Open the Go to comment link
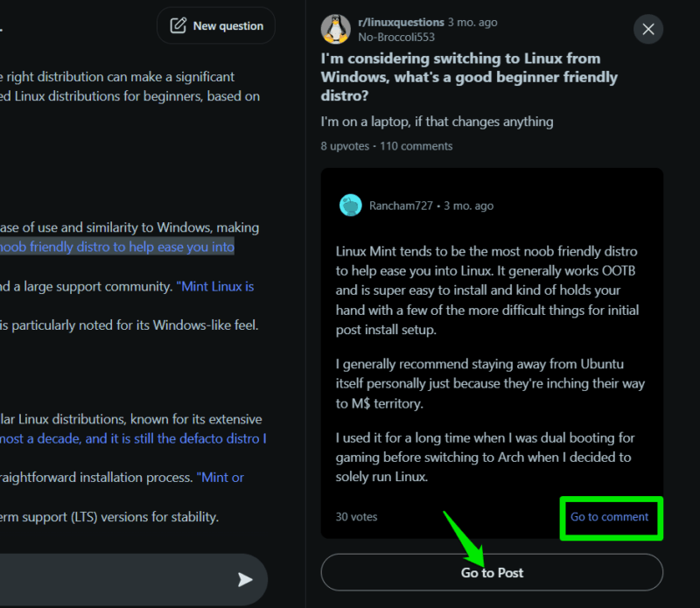The width and height of the screenshot is (700, 608). pyautogui.click(x=610, y=518)
